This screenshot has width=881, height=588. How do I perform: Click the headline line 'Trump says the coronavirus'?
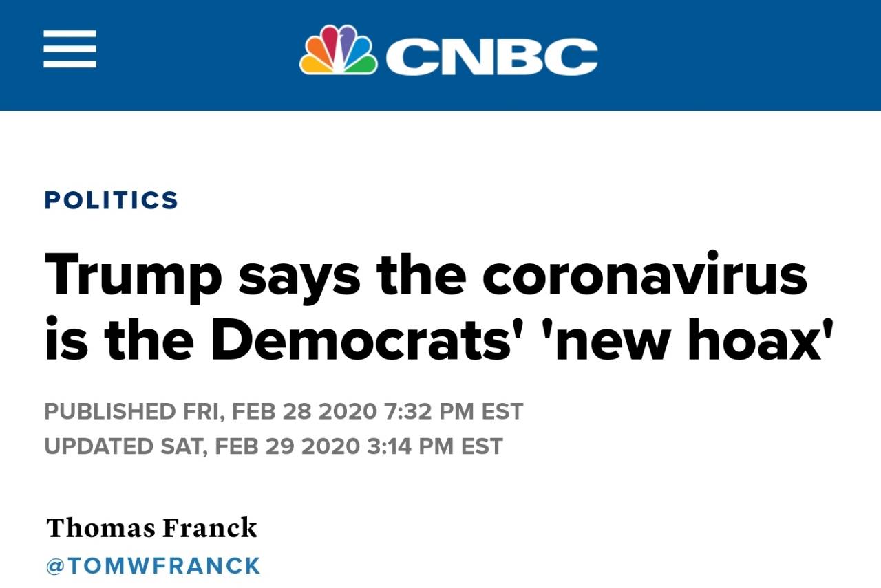(426, 275)
